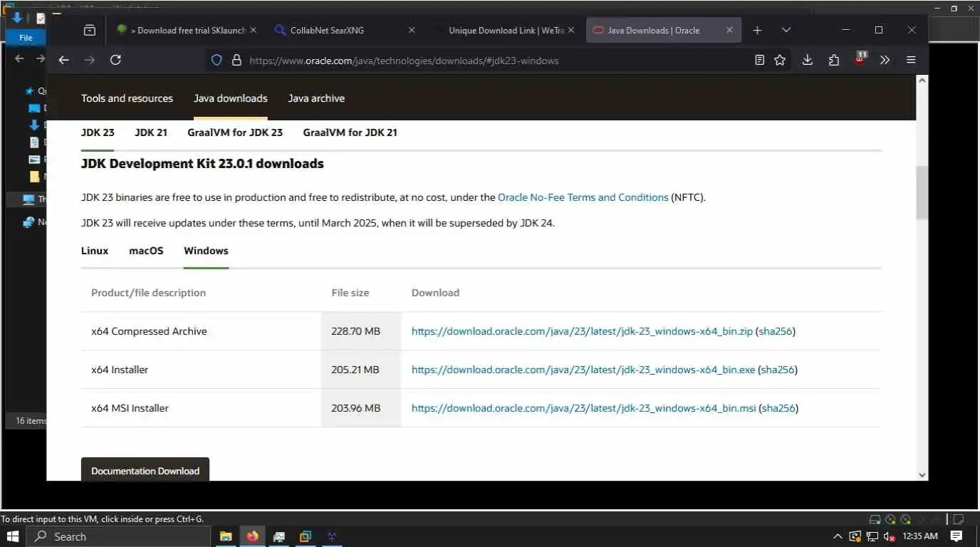Viewport: 980px width, 547px height.
Task: Show hidden system tray icons chevron
Action: coord(837,536)
